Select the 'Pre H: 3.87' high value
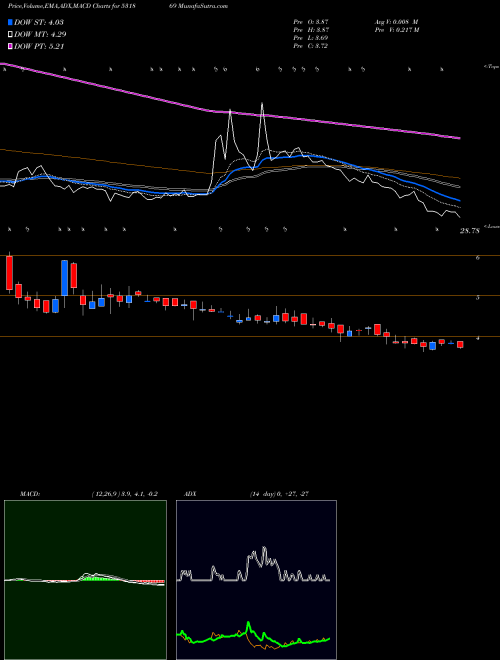 tap(311, 30)
